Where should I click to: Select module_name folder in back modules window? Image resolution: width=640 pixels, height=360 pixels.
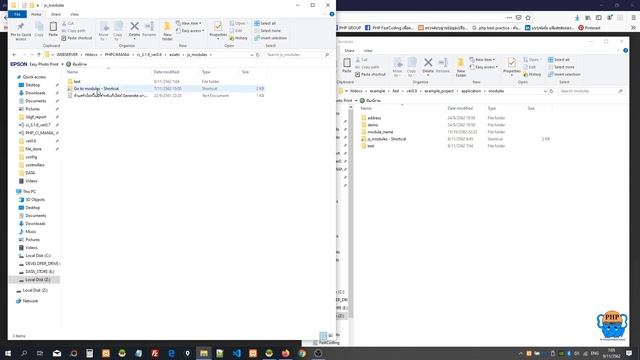pos(380,132)
